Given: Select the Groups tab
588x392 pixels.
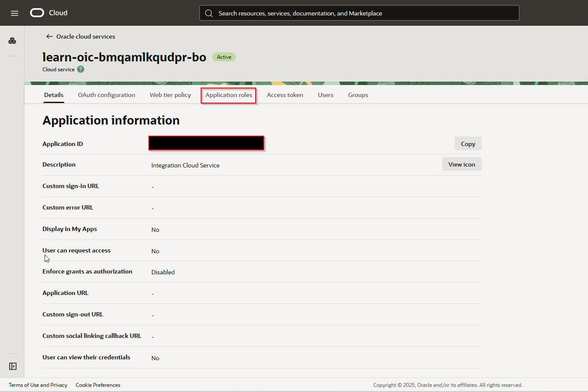Looking at the screenshot, I should pos(358,95).
